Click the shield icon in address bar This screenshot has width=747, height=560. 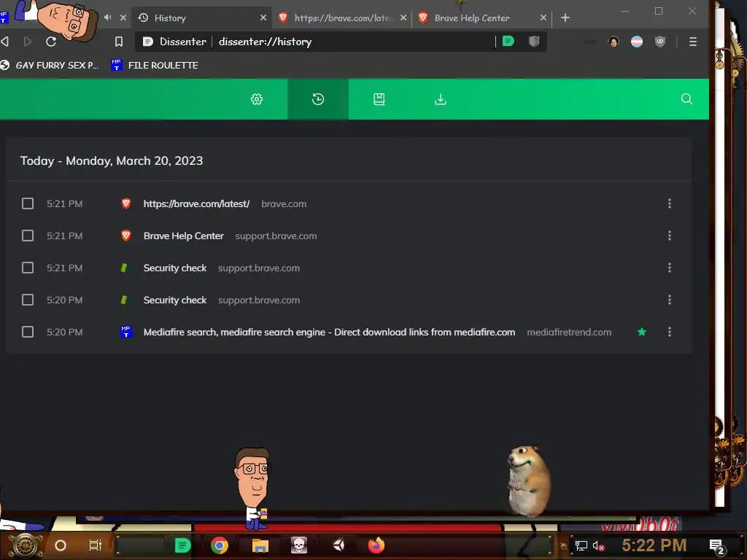[534, 42]
